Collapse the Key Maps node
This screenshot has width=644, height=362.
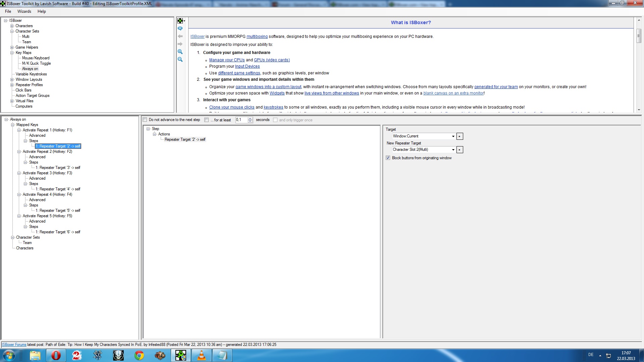click(x=12, y=53)
